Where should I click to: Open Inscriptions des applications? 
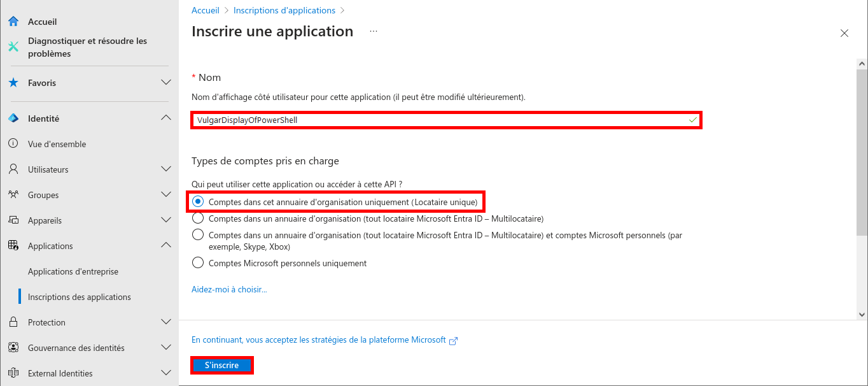coord(80,296)
